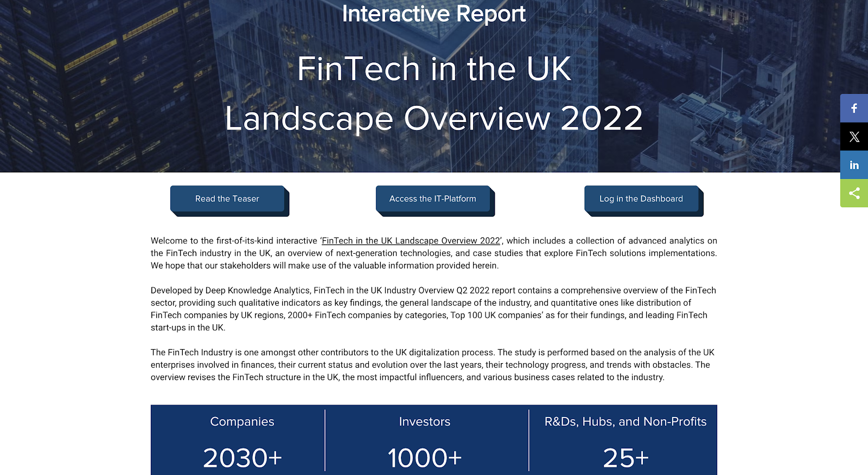Click the paragraph starting 'The FinTech Industry is'
This screenshot has width=868, height=475.
[433, 365]
